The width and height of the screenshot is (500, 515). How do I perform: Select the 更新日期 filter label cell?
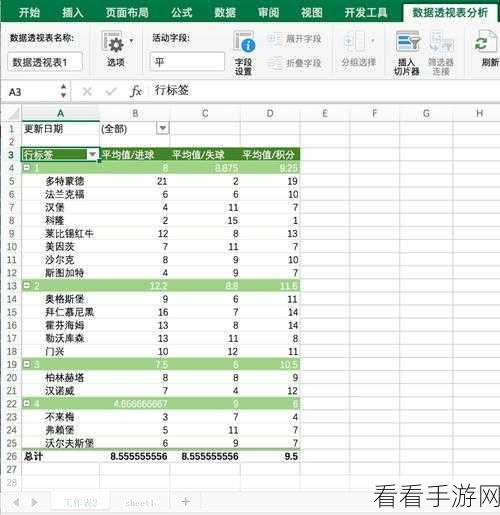click(60, 128)
